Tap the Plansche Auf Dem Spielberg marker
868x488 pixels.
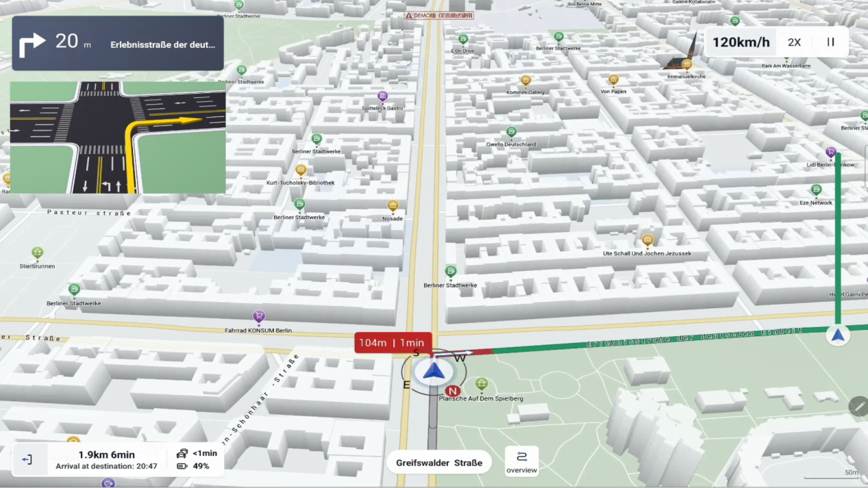[482, 383]
